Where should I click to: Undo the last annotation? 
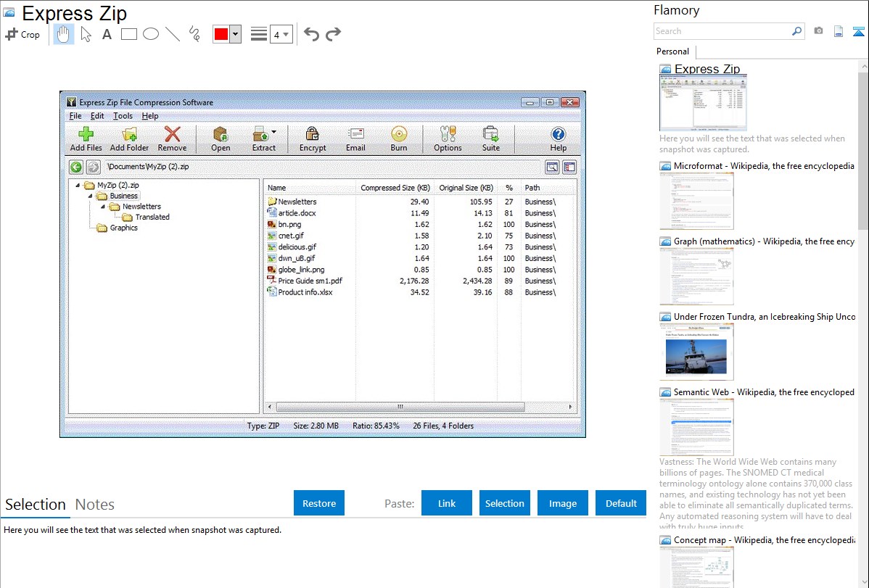(x=311, y=34)
